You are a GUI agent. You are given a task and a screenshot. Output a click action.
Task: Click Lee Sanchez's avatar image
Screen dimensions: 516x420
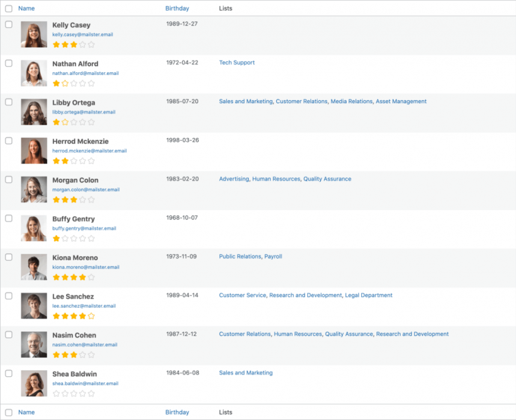tap(34, 305)
